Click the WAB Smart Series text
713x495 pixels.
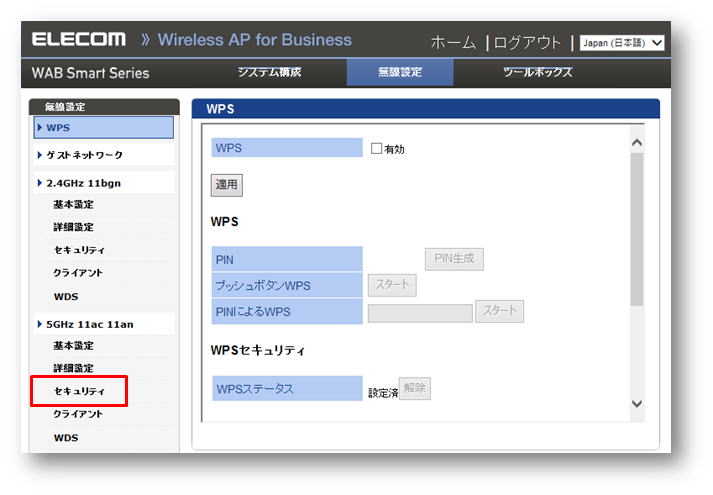point(90,73)
